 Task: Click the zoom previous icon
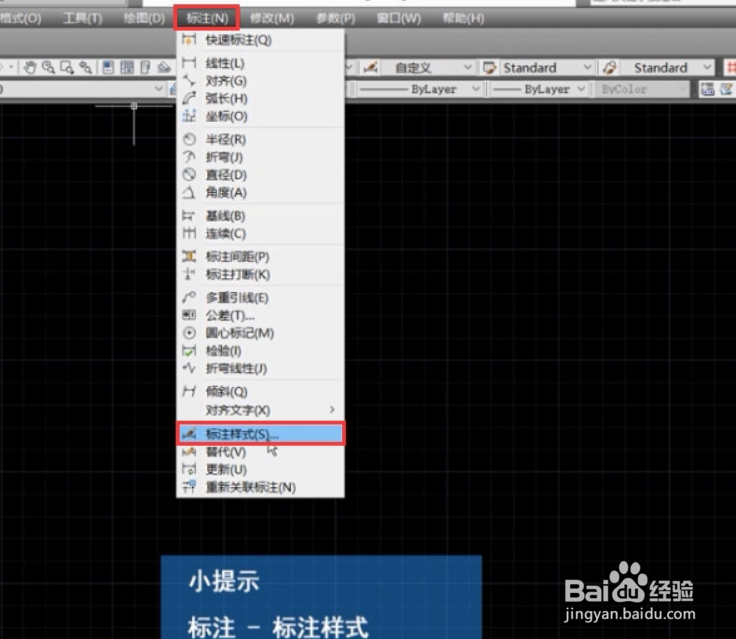click(85, 68)
